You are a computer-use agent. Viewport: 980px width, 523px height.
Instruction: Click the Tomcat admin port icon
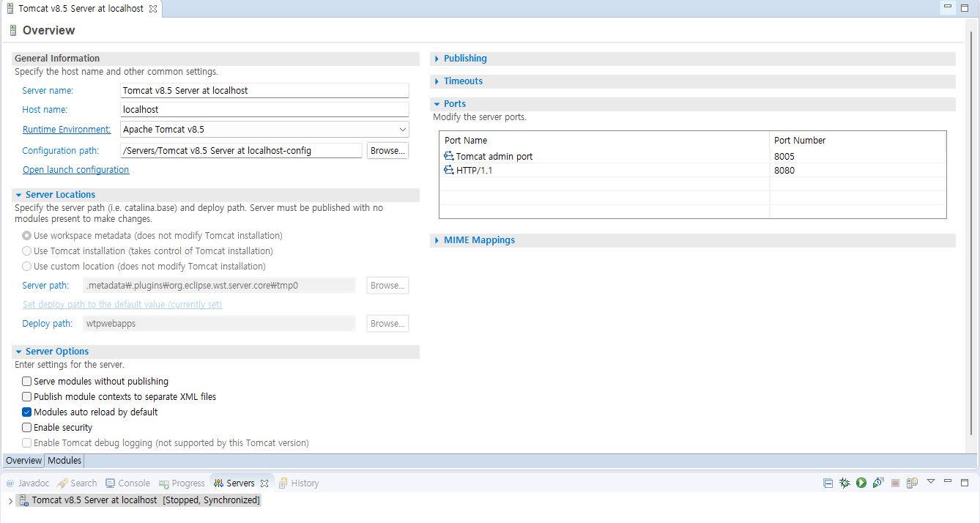coord(449,156)
